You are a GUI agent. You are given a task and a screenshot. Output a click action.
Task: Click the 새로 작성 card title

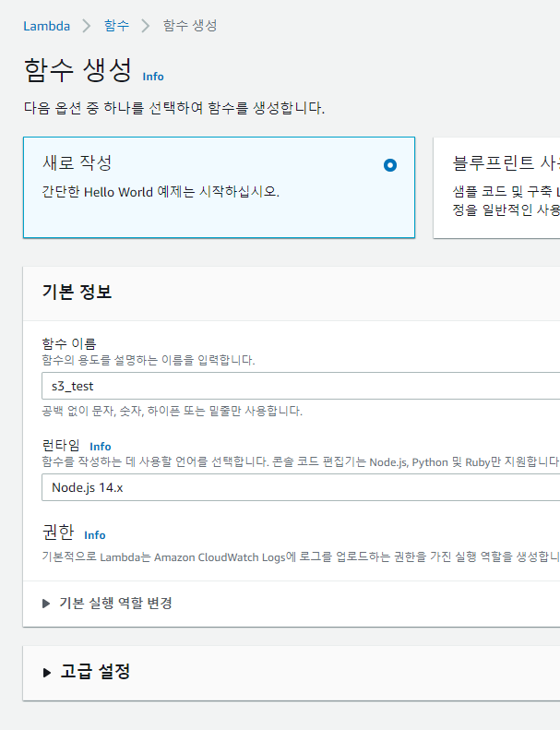pyautogui.click(x=77, y=163)
